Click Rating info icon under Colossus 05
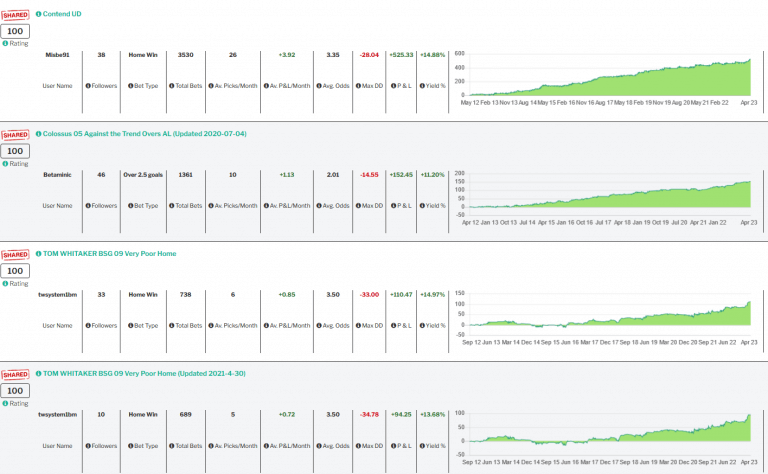 click(x=5, y=164)
